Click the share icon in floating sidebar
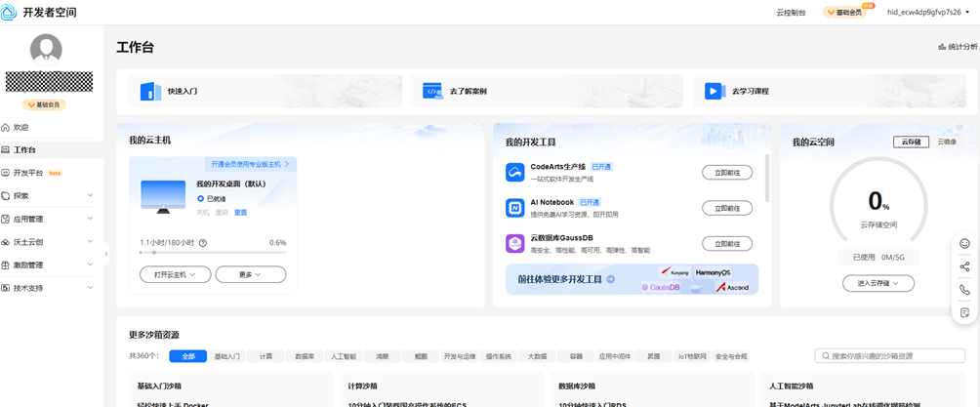980x407 pixels. pos(964,266)
